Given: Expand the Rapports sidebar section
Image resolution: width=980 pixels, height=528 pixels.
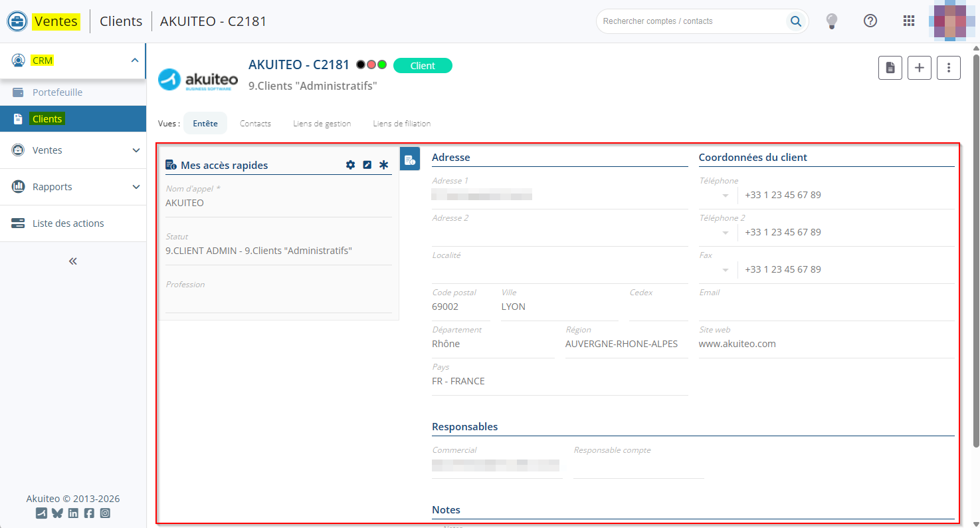Looking at the screenshot, I should point(136,187).
